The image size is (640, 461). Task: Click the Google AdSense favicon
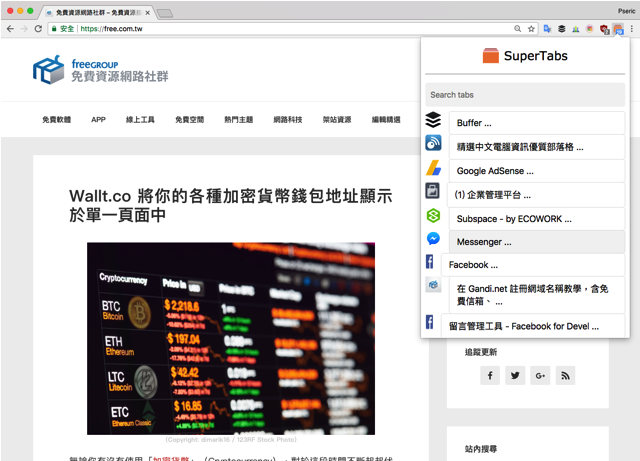(x=433, y=167)
